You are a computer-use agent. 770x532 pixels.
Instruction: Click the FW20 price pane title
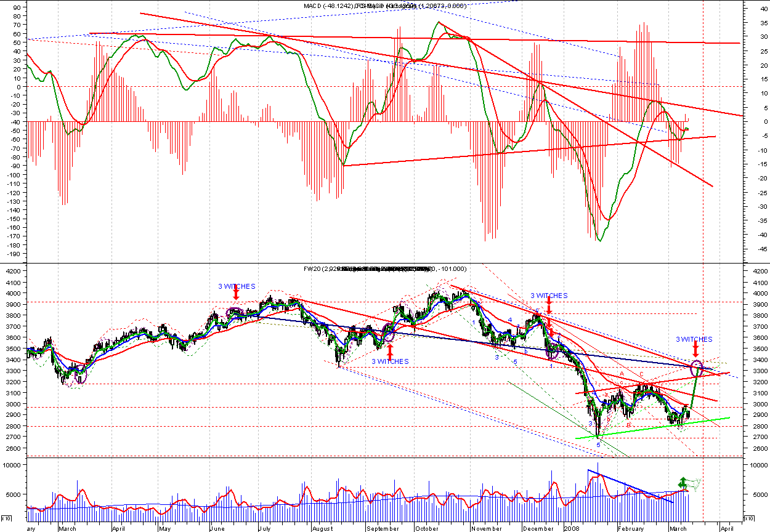384,269
